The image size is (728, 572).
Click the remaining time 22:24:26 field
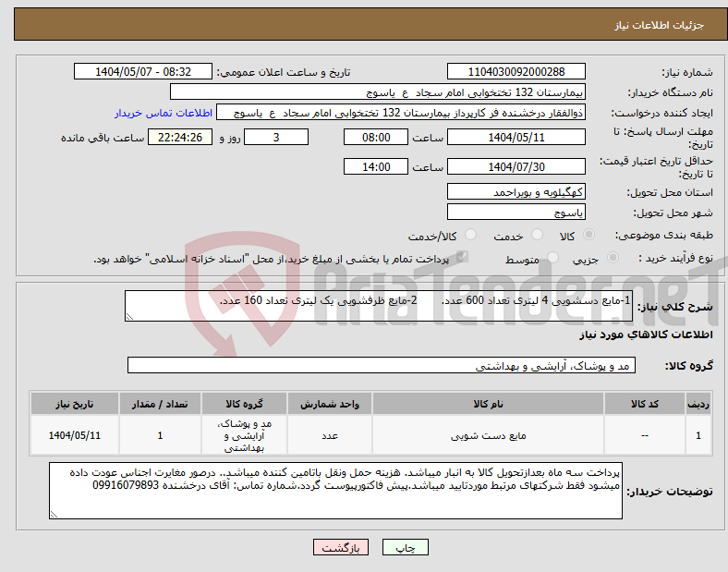click(x=180, y=137)
